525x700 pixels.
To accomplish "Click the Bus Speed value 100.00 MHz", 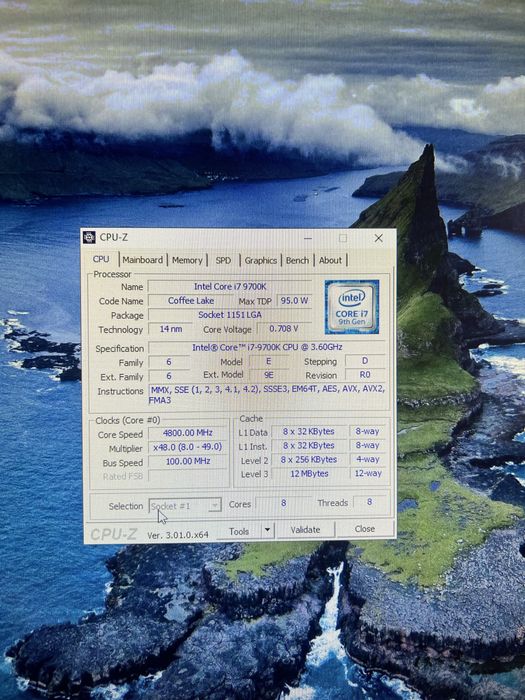I will point(188,461).
